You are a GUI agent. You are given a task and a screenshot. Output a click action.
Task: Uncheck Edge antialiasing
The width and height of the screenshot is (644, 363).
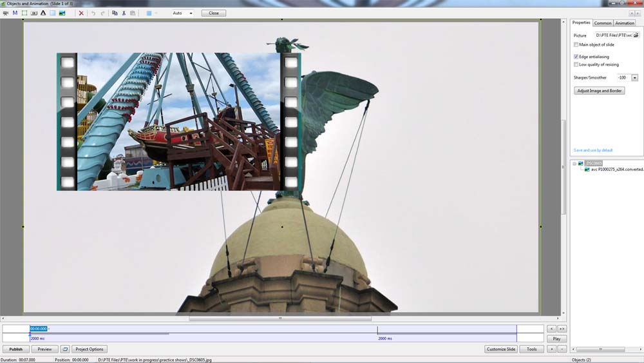click(576, 57)
